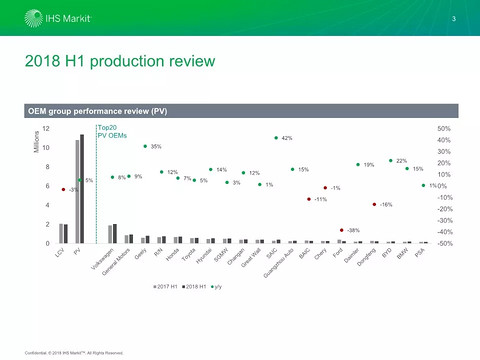Image resolution: width=480 pixels, height=360 pixels.
Task: Click the 42% SAIC growth dot
Action: click(x=276, y=138)
